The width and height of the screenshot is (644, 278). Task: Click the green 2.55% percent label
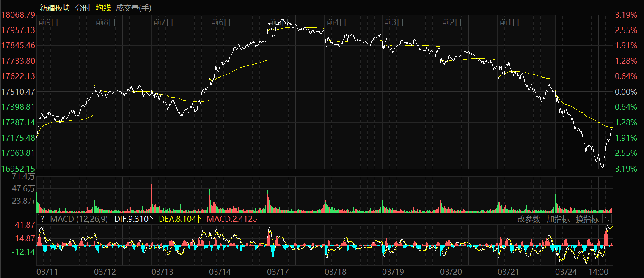[626, 153]
